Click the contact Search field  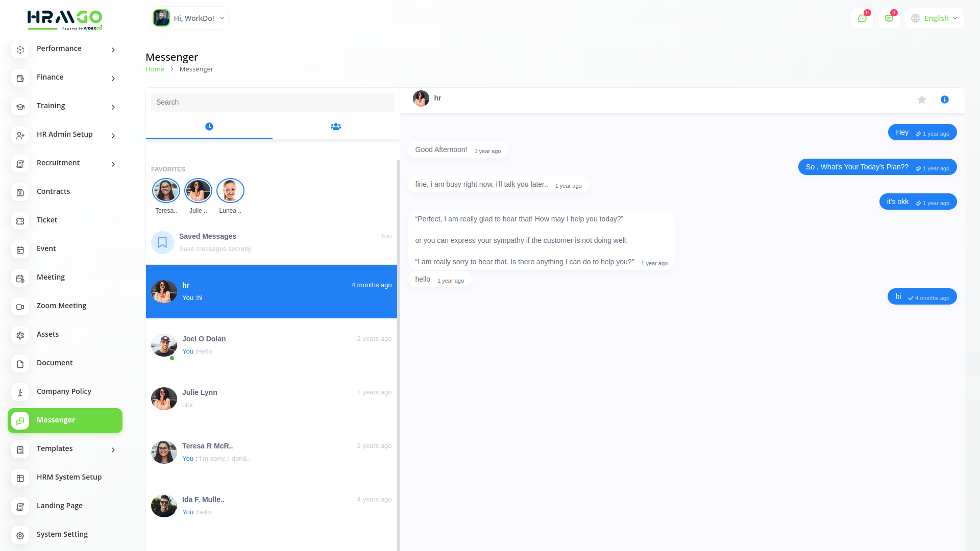tap(273, 102)
